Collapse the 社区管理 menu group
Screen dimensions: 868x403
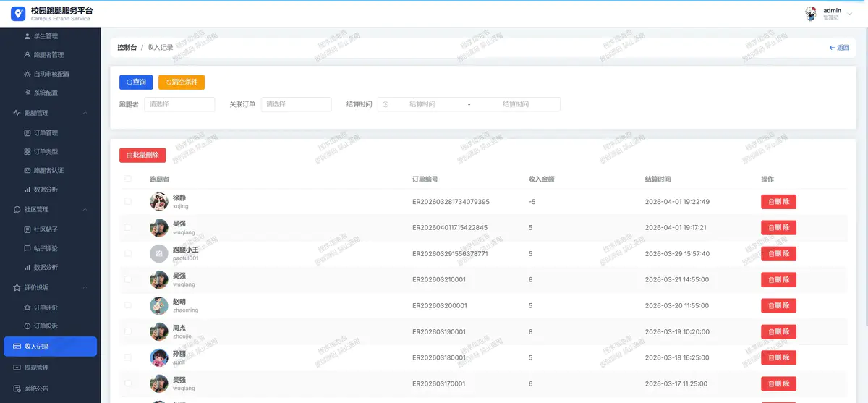pos(50,210)
